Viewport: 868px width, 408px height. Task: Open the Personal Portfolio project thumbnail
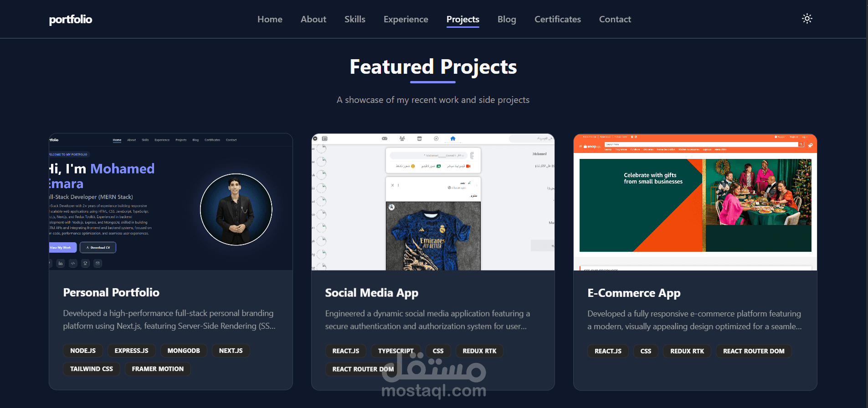coord(171,202)
